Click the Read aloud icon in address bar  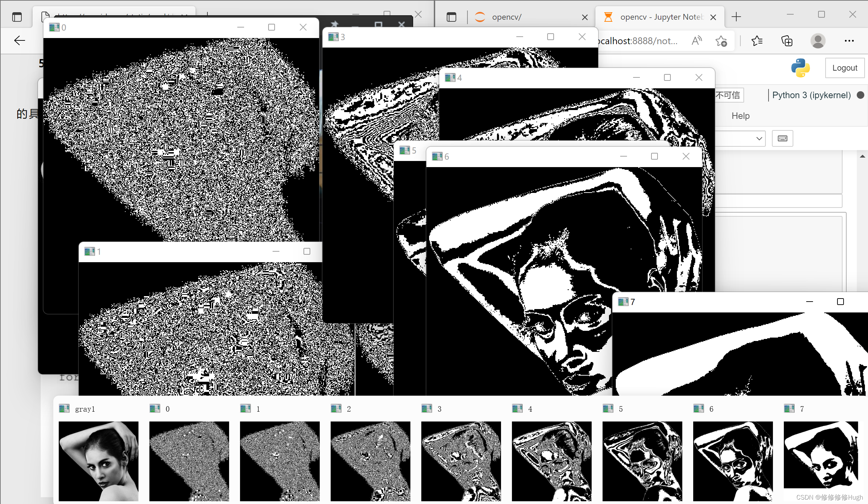click(697, 41)
